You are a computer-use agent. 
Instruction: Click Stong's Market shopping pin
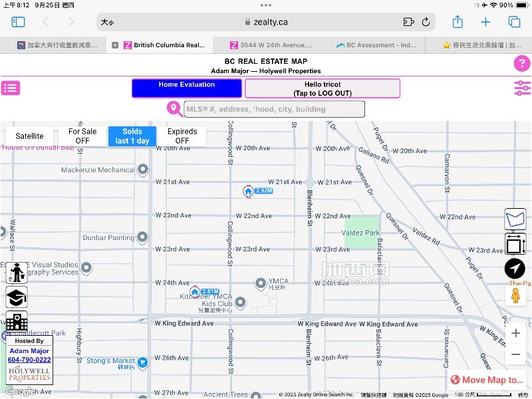click(143, 362)
